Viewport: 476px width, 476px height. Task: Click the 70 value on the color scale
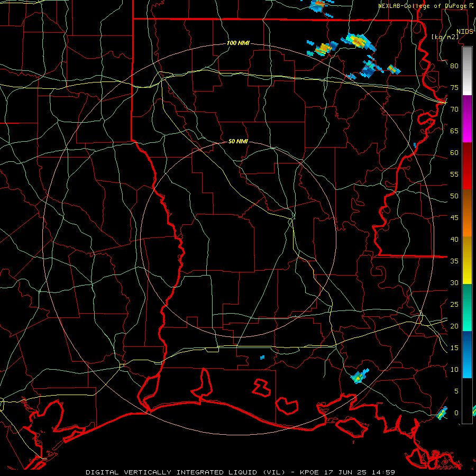(454, 109)
